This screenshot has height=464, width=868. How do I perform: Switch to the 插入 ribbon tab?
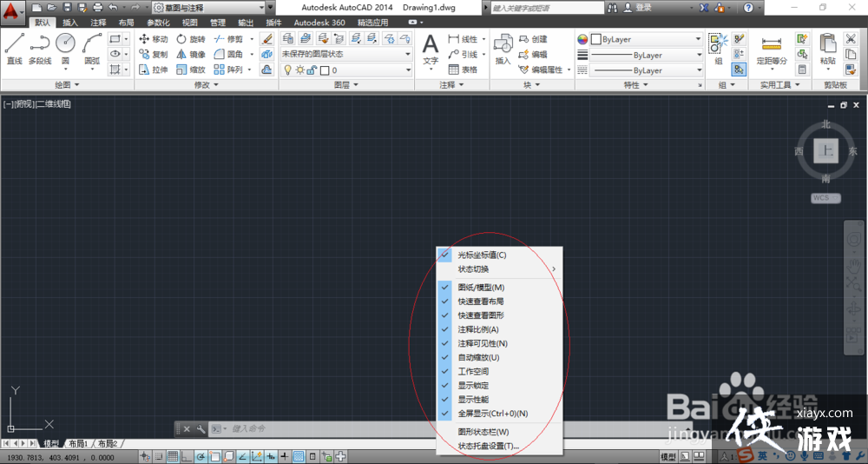point(70,23)
